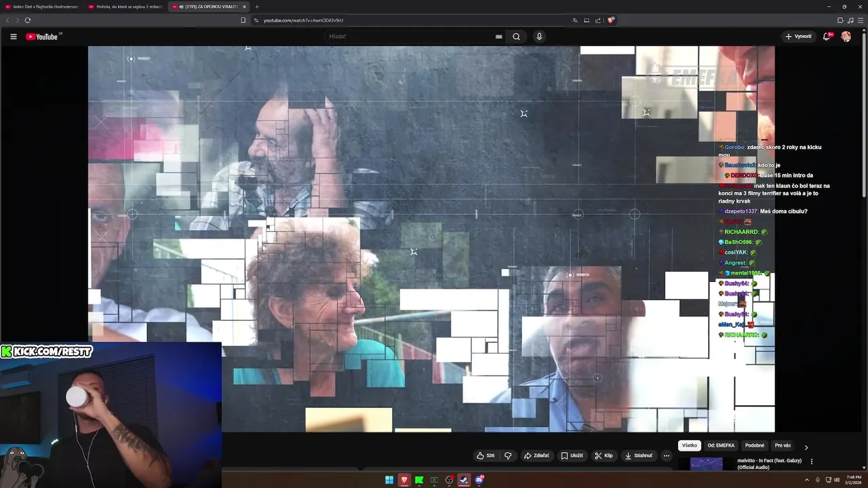The height and width of the screenshot is (488, 868).
Task: Open the melvitto video thumbnail
Action: tap(706, 464)
